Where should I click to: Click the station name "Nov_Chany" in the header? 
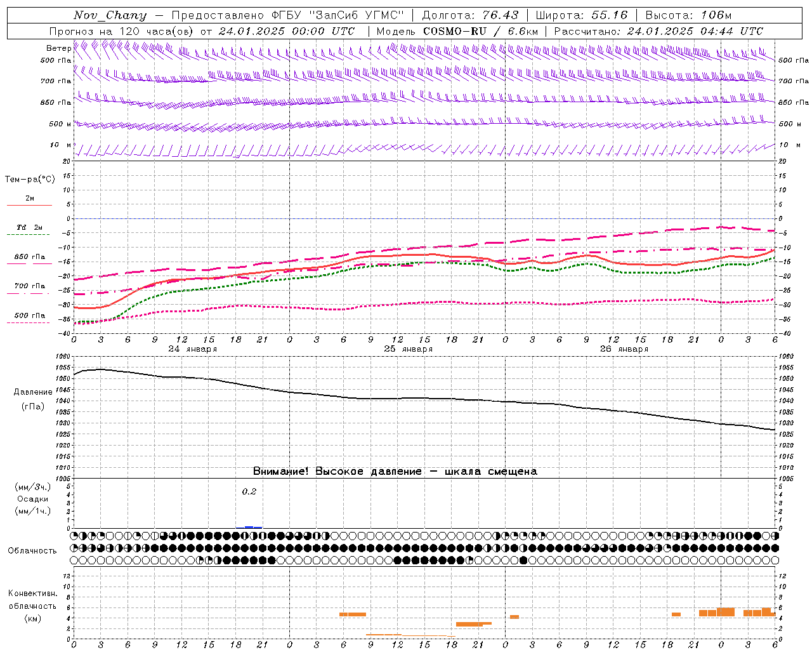[x=110, y=15]
